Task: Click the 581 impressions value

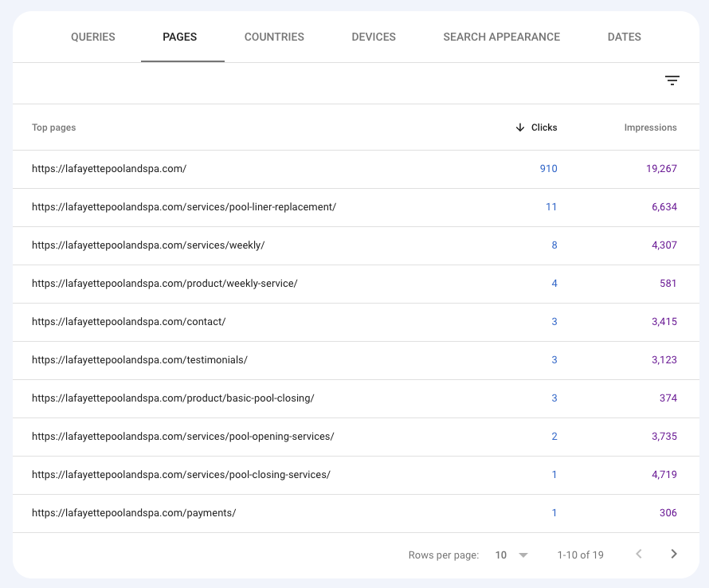Action: (668, 284)
